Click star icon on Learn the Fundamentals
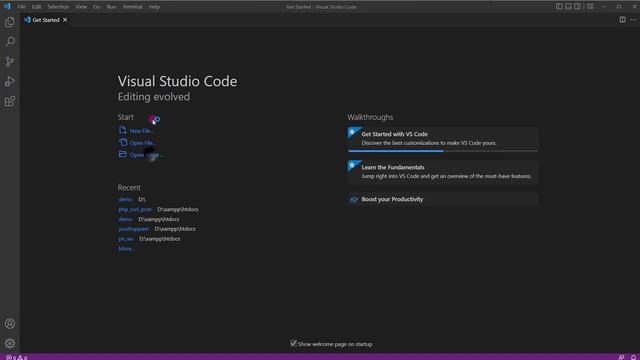 pos(352,165)
